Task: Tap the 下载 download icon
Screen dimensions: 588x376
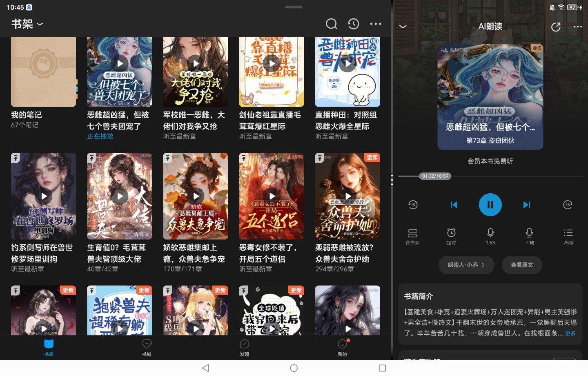Action: pos(529,237)
